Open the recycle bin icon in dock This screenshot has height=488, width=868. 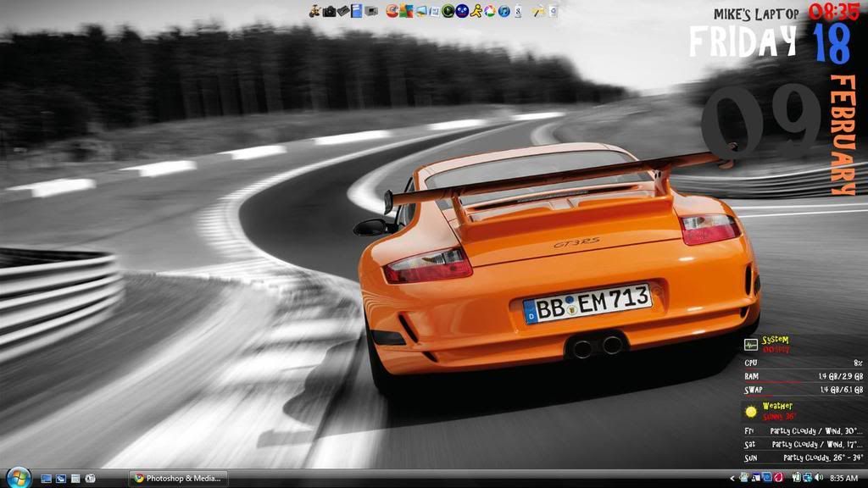click(553, 11)
